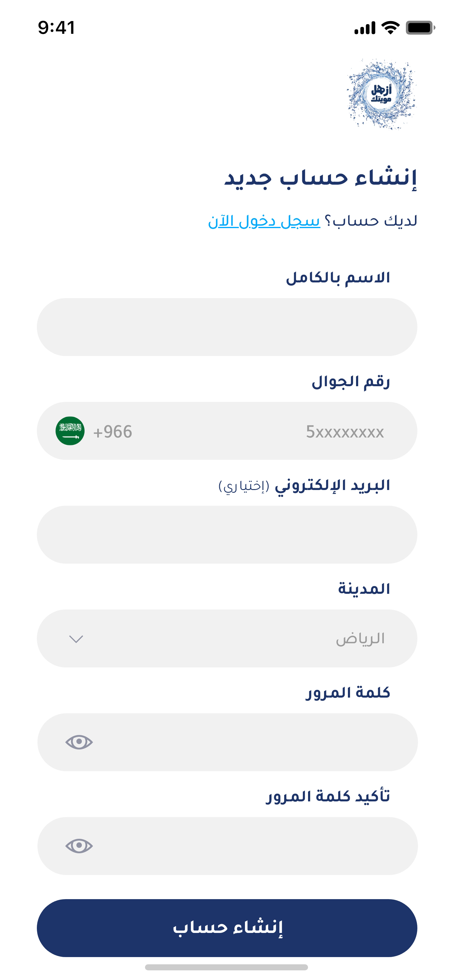This screenshot has width=453, height=980.
Task: Tap the cellular signal bars icon
Action: (364, 28)
